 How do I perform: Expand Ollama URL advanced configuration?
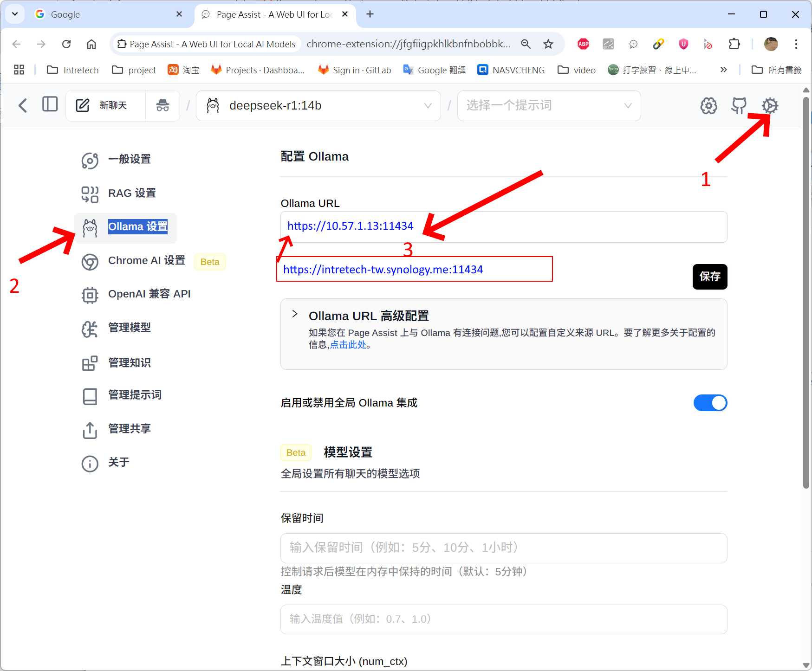[295, 314]
